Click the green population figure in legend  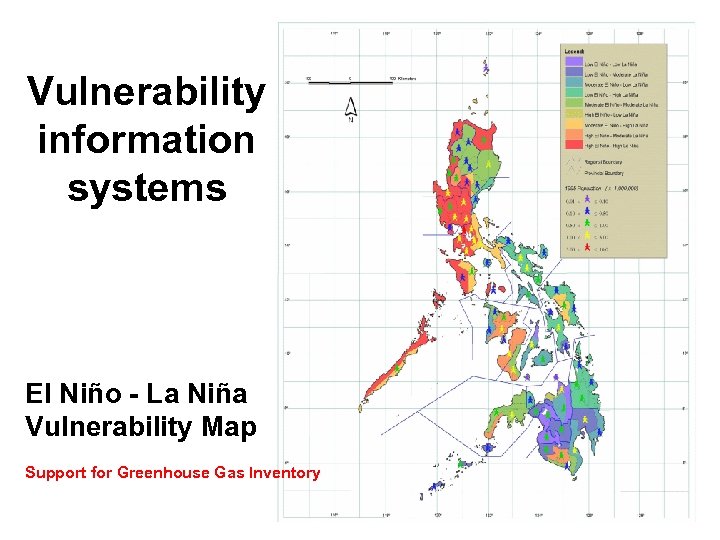(x=587, y=223)
